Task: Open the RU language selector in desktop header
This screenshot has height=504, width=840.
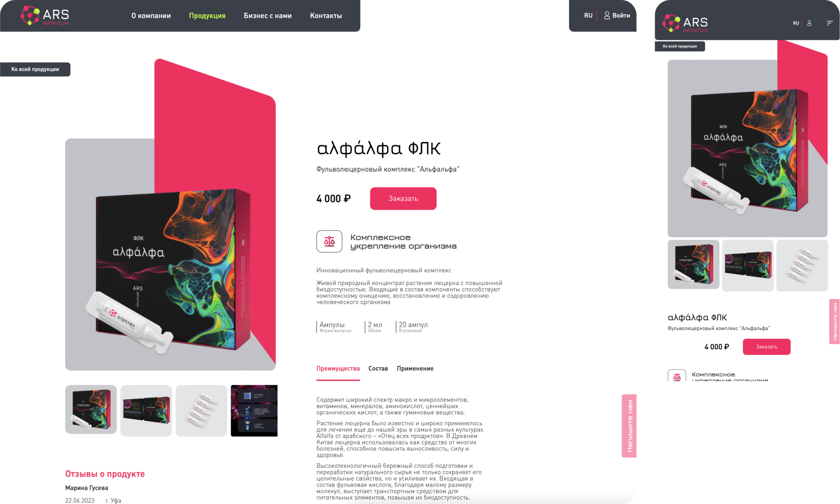Action: point(588,16)
